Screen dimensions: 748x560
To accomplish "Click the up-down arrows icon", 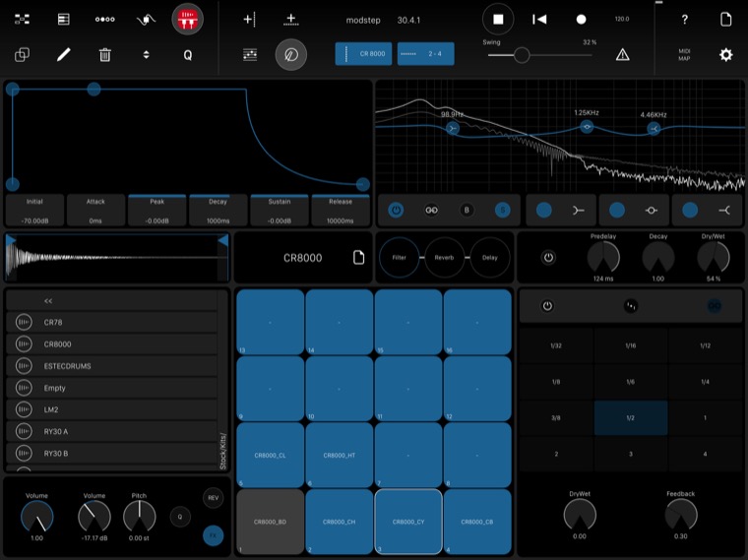I will (146, 55).
